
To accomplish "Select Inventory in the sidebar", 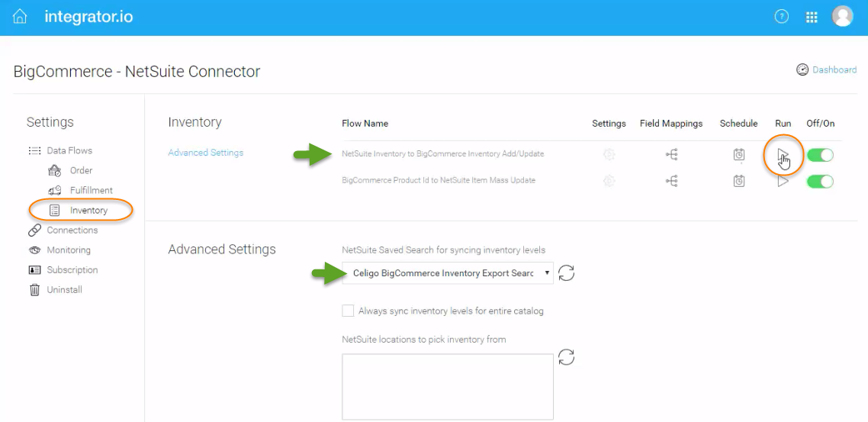I will click(88, 211).
